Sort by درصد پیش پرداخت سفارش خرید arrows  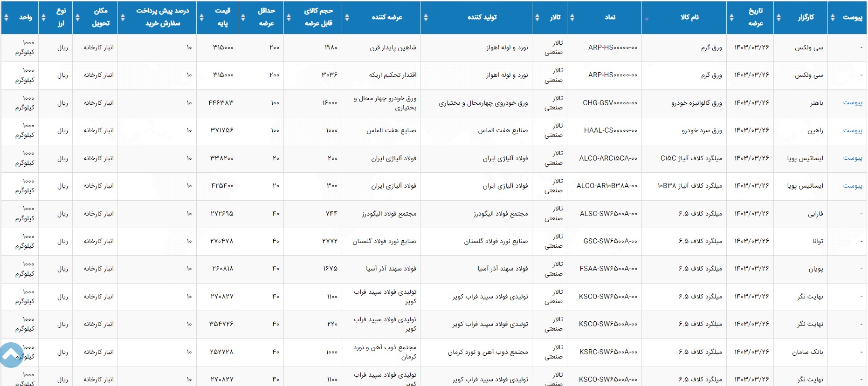(123, 17)
